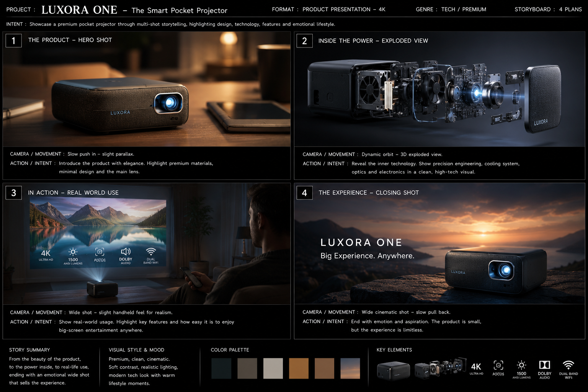The width and height of the screenshot is (588, 392).
Task: Pick the sunset gradient color swatch
Action: [x=350, y=368]
